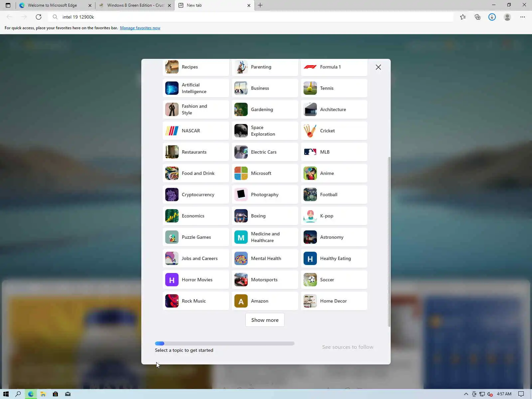Switch to Welcome to Microsoft Edge tab
This screenshot has width=532, height=399.
(x=55, y=5)
